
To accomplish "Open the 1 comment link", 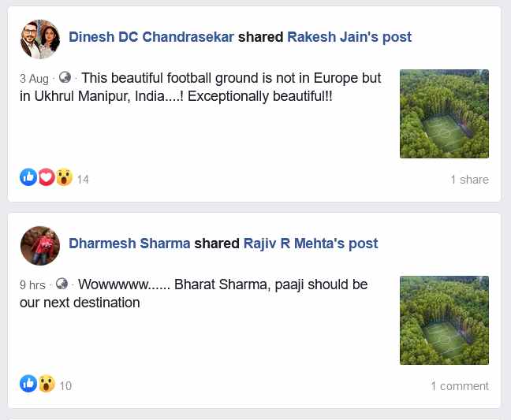I will click(459, 386).
